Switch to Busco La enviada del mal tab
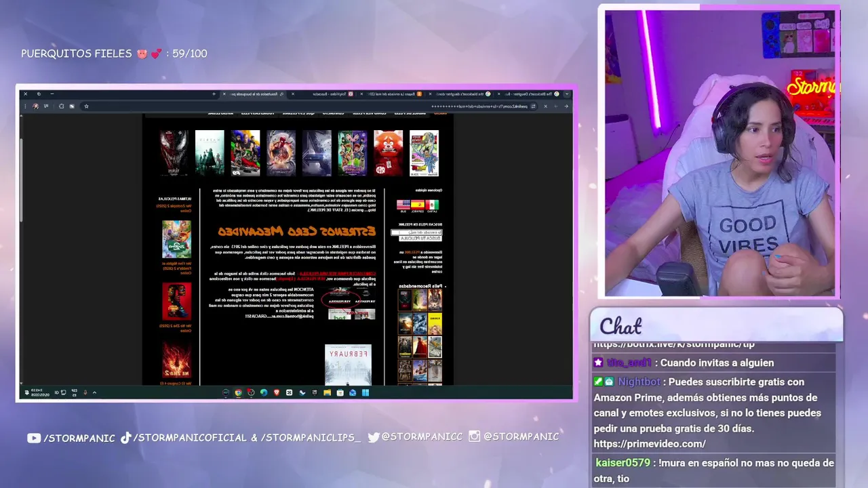 tap(395, 94)
